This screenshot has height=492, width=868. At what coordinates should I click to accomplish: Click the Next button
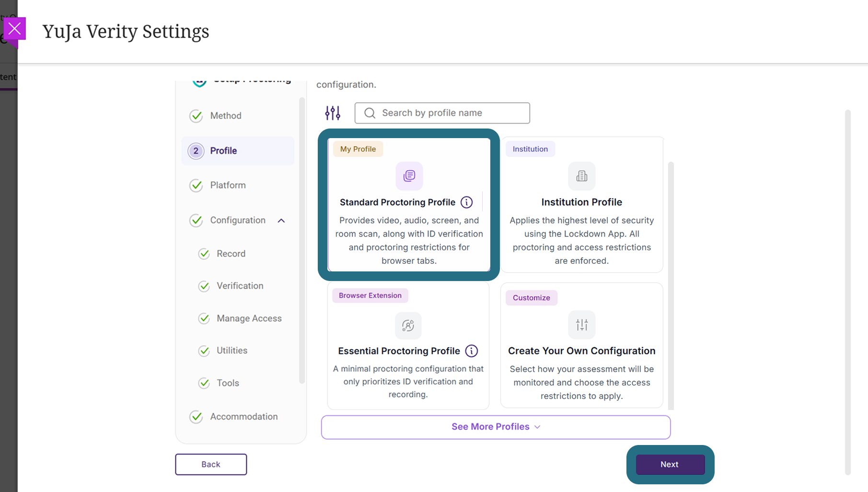coord(670,464)
